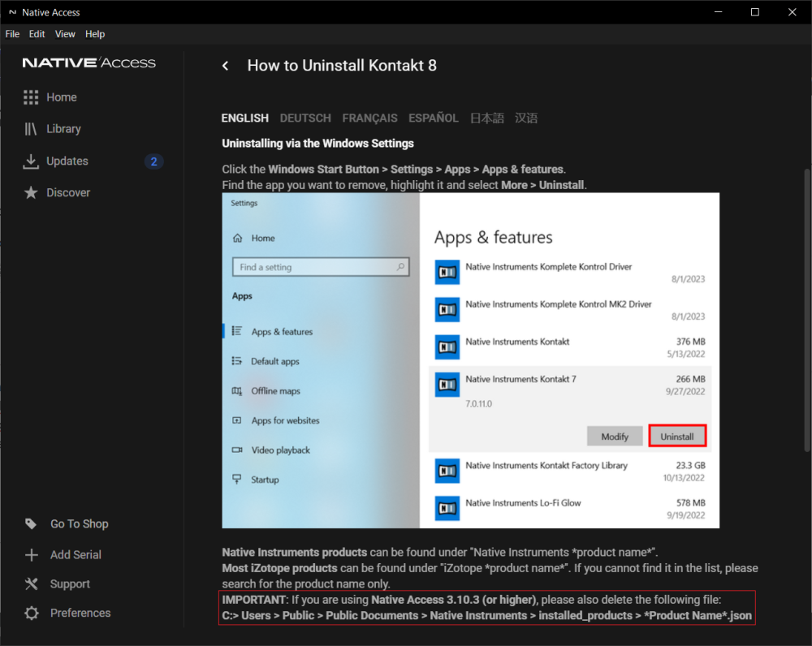Screen dimensions: 812x646
Task: Click the Support tools icon
Action: [x=31, y=584]
